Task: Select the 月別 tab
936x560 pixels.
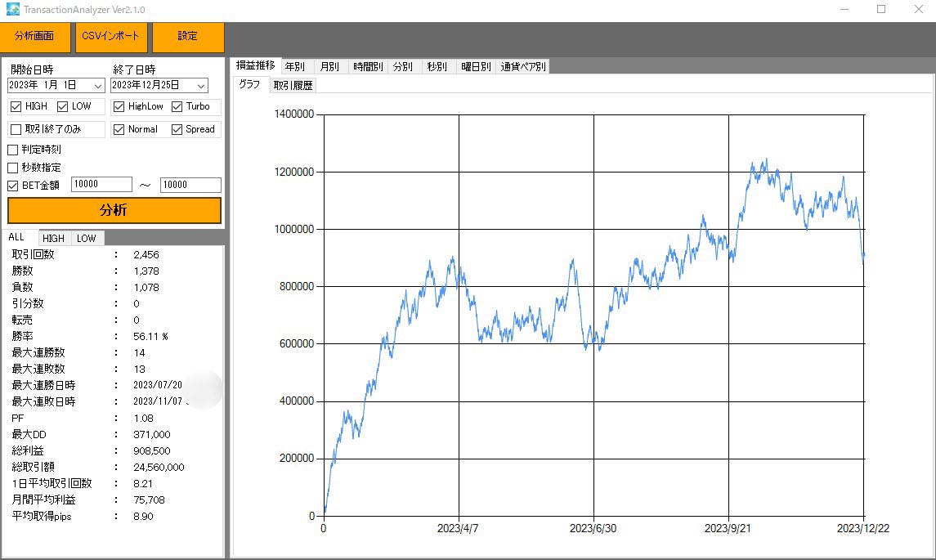Action: click(329, 66)
